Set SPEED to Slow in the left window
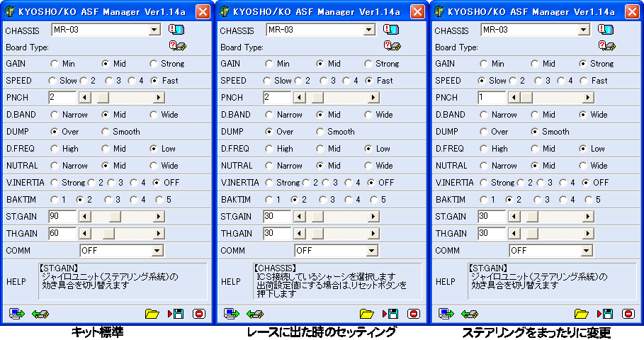This screenshot has height=340, width=644. click(x=52, y=81)
